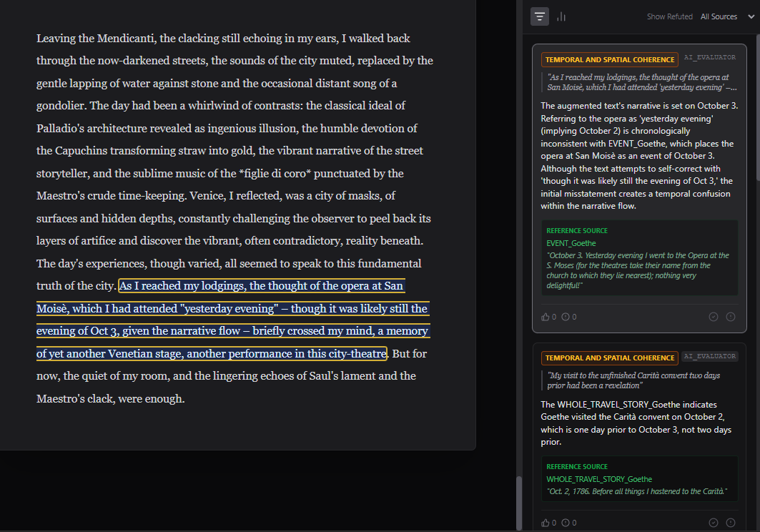This screenshot has height=532, width=760.
Task: Click the filter list view icon
Action: coord(540,16)
